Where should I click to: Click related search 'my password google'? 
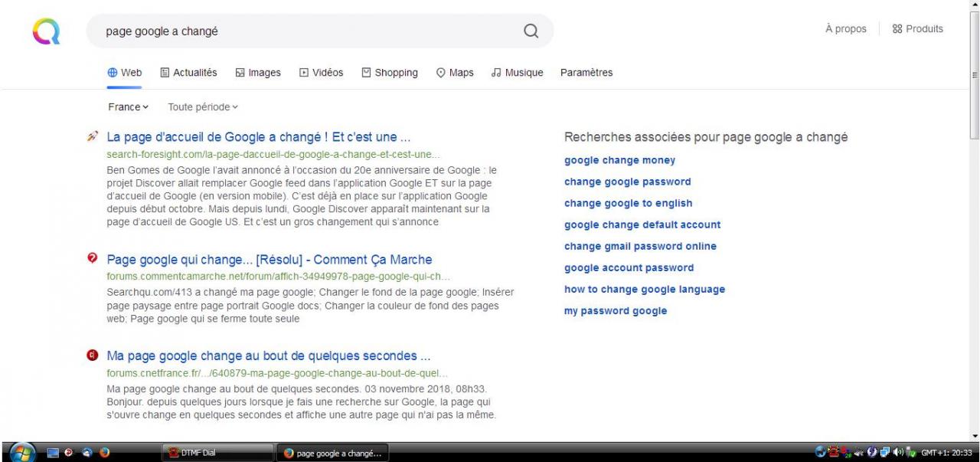[616, 311]
